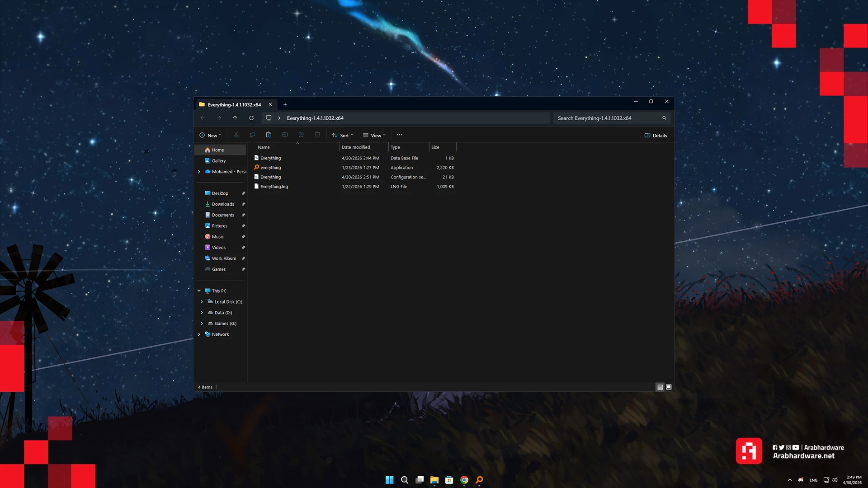Toggle the Details pane
This screenshot has width=868, height=488.
click(x=656, y=136)
